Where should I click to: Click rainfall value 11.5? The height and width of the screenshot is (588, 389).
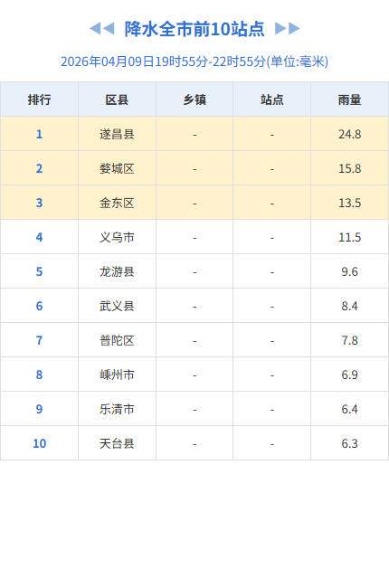point(349,237)
